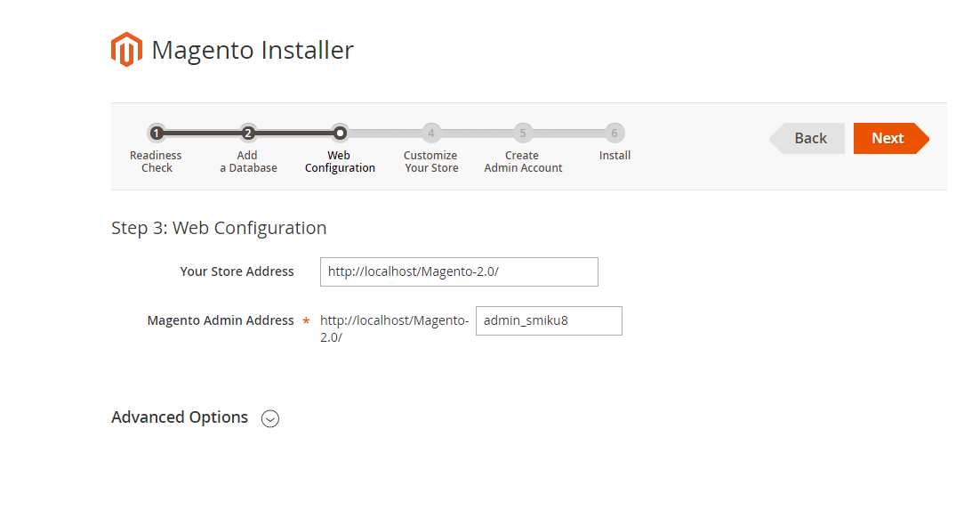Screen dimensions: 980x518
Task: Click the Create Admin Account step label
Action: (x=523, y=161)
